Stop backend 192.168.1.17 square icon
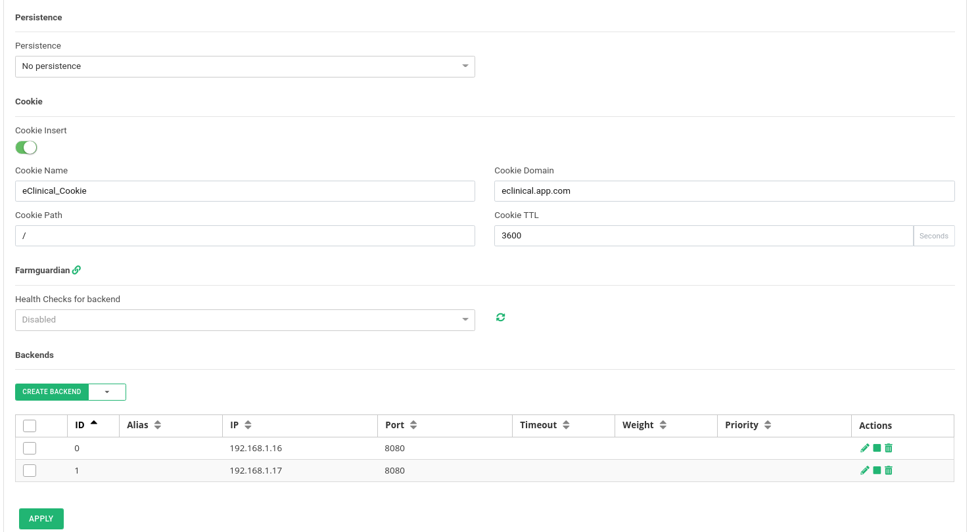Viewport: 980px width, 532px height. 877,470
